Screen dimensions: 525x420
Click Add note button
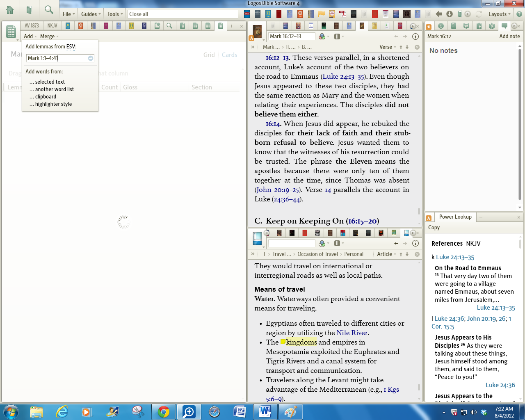tap(509, 36)
